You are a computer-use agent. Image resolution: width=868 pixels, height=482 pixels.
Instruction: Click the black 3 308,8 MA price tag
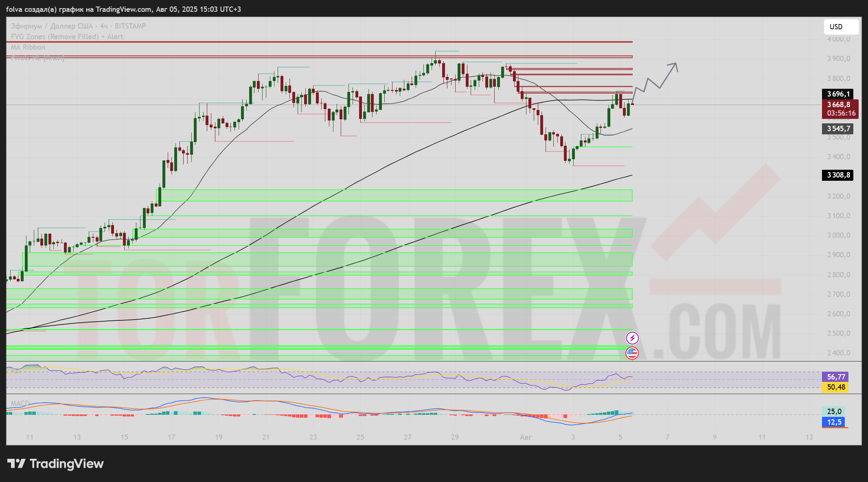837,175
